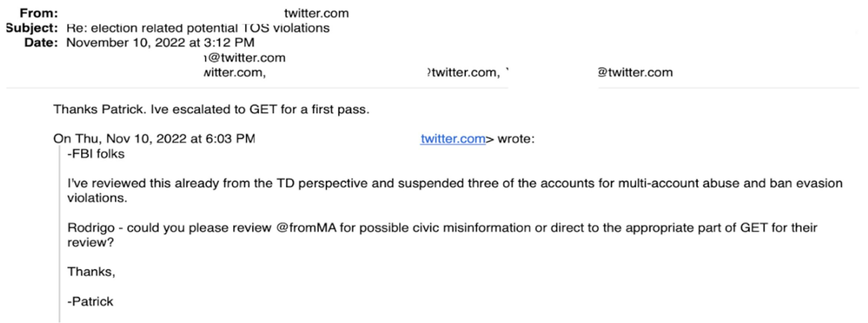
Task: Click sender domain twitter.com in From line
Action: (x=316, y=13)
